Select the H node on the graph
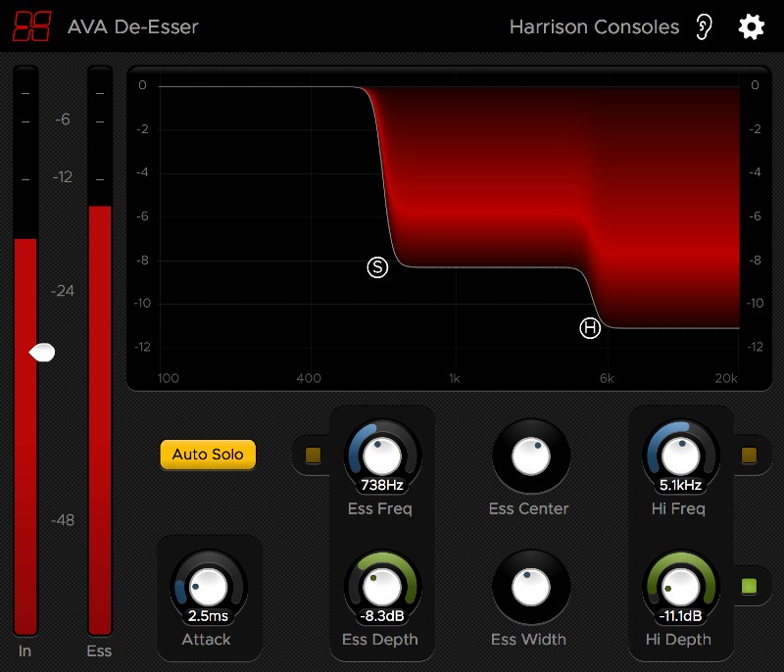Viewport: 784px width, 672px height. tap(590, 328)
